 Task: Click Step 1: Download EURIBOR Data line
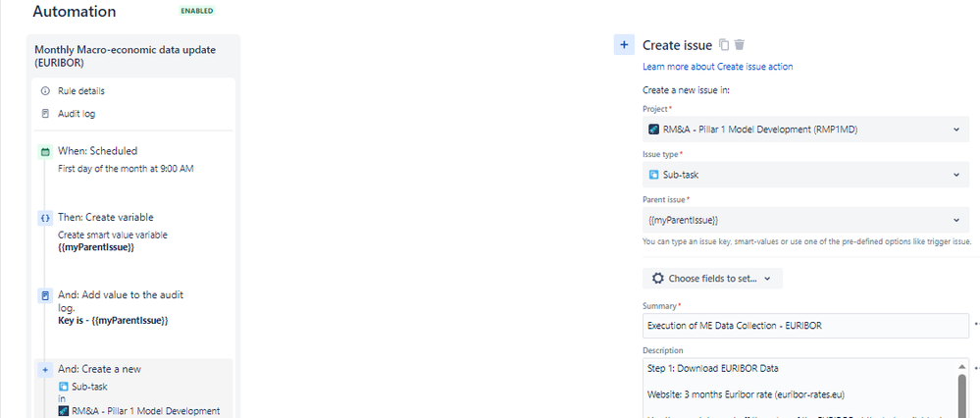tap(712, 367)
